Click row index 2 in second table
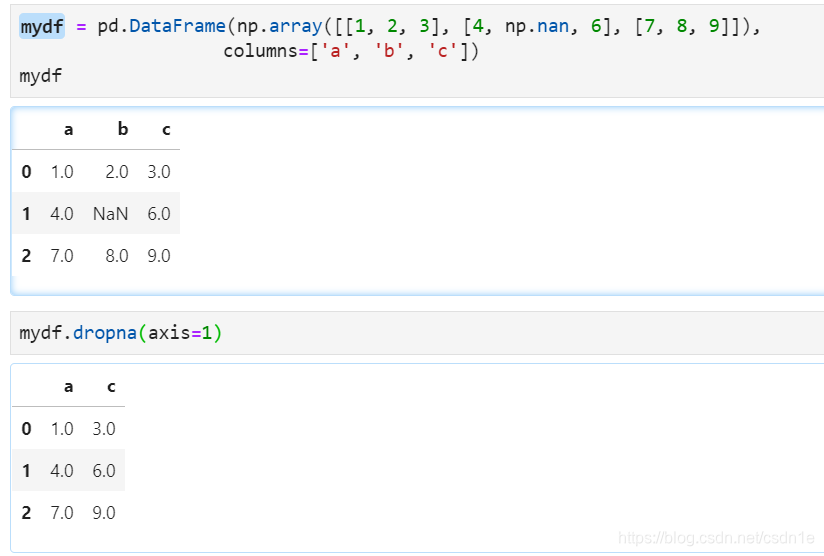Screen dimensions: 824x556 (26, 513)
